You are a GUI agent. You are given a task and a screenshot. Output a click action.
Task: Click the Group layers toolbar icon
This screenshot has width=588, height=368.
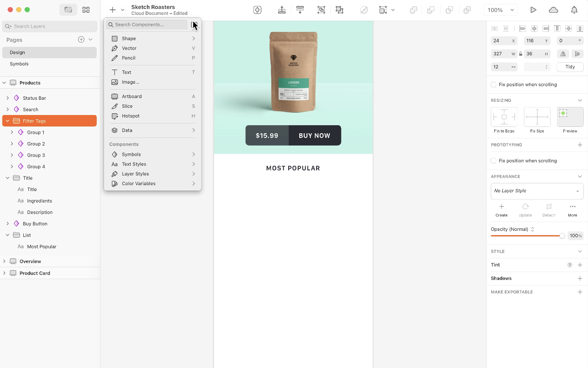coord(321,10)
